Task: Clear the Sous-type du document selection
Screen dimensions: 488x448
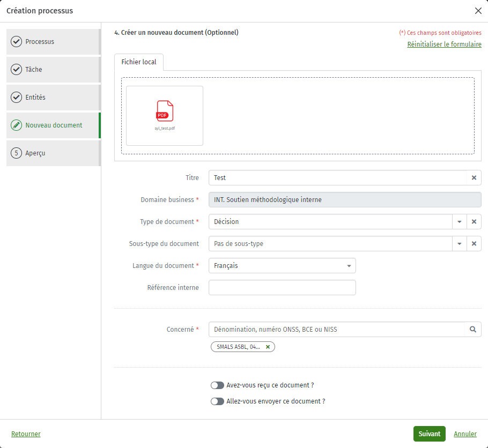Action: click(x=474, y=244)
